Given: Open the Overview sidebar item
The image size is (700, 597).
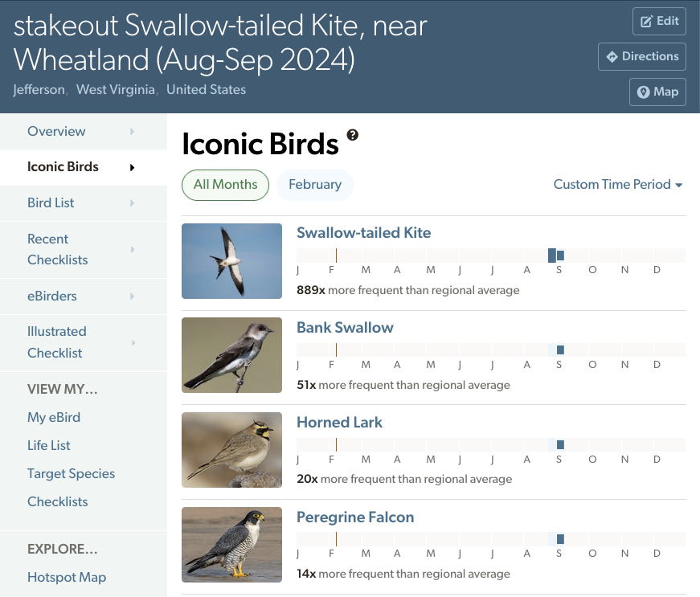Looking at the screenshot, I should click(56, 131).
